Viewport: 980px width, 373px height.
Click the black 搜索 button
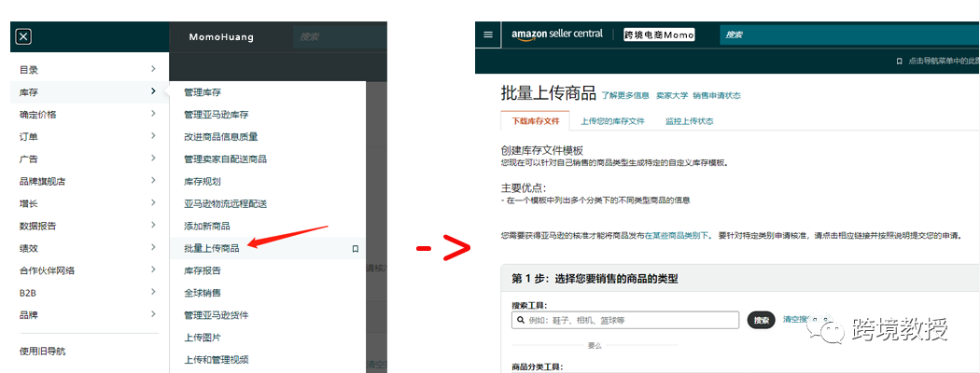coord(762,320)
